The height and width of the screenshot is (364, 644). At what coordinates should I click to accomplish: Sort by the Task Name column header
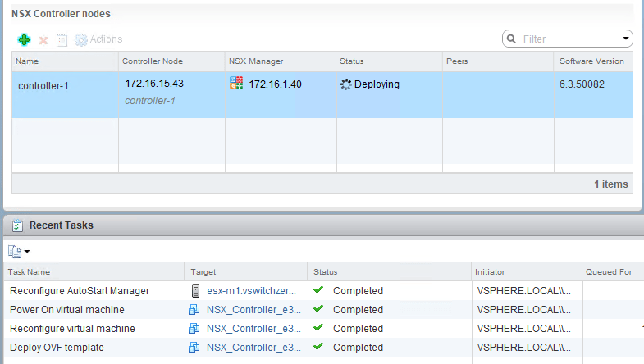point(30,271)
